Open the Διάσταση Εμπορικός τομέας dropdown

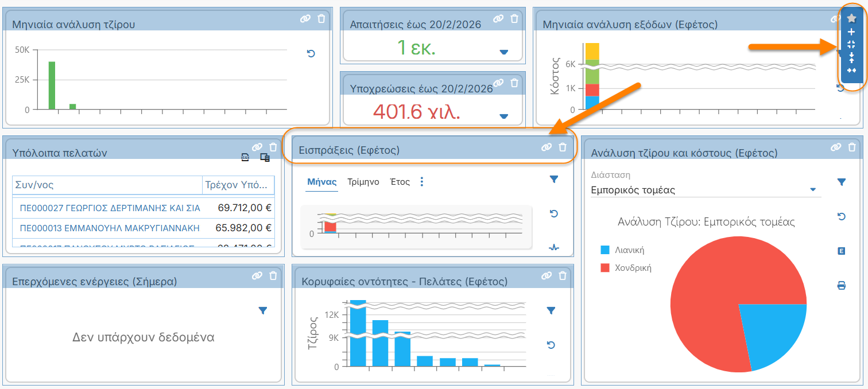coord(812,190)
